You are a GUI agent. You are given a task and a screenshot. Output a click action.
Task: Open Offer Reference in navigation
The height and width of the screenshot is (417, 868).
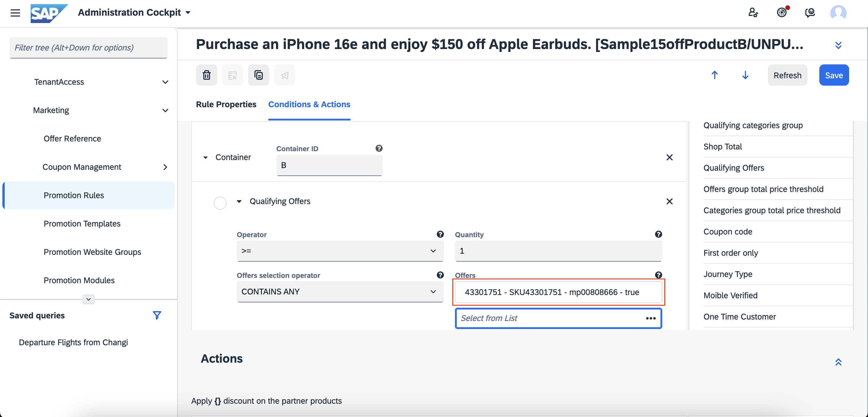(x=72, y=139)
